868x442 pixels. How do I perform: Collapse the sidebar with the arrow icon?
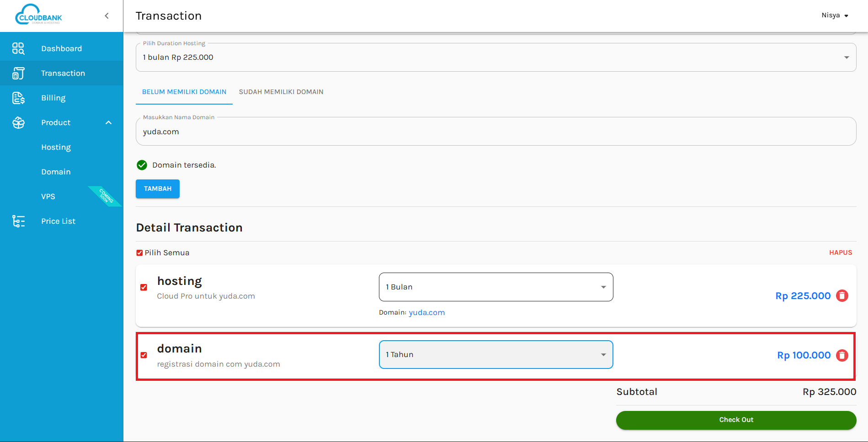pyautogui.click(x=107, y=16)
